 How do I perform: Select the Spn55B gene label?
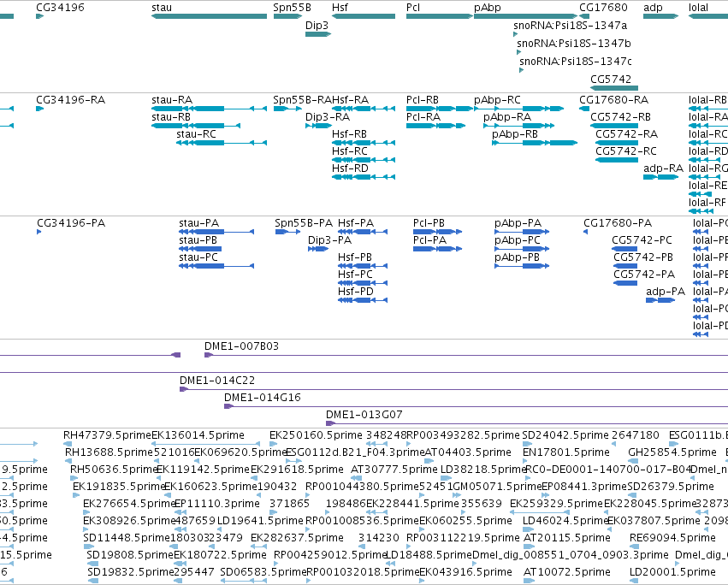coord(292,8)
